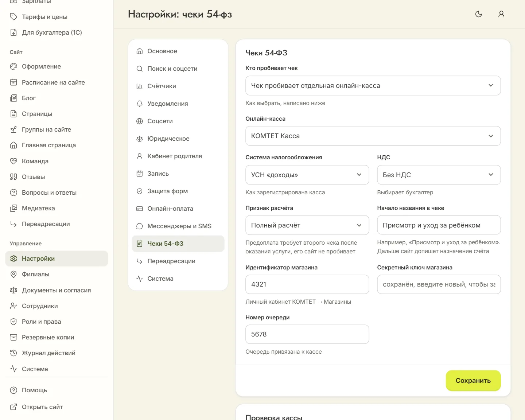
Task: Click the calendar icon beside Расписание на сайте
Action: tap(13, 82)
